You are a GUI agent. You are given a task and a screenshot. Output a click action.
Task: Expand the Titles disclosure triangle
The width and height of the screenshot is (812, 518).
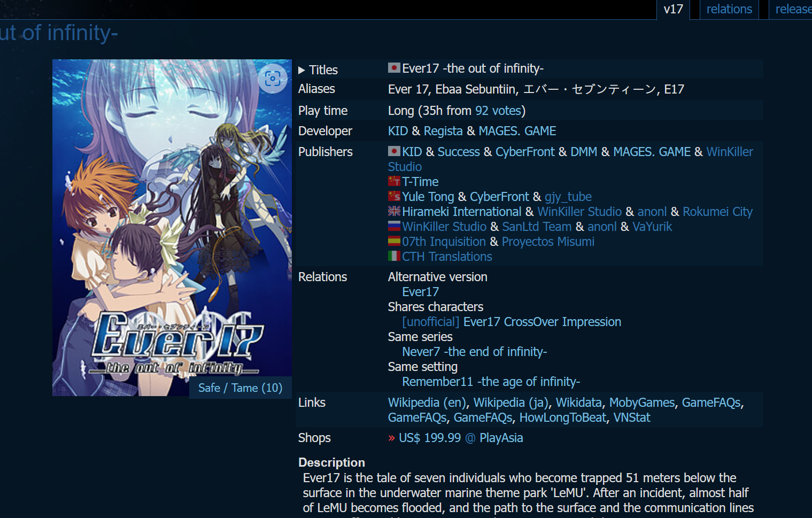tap(301, 70)
